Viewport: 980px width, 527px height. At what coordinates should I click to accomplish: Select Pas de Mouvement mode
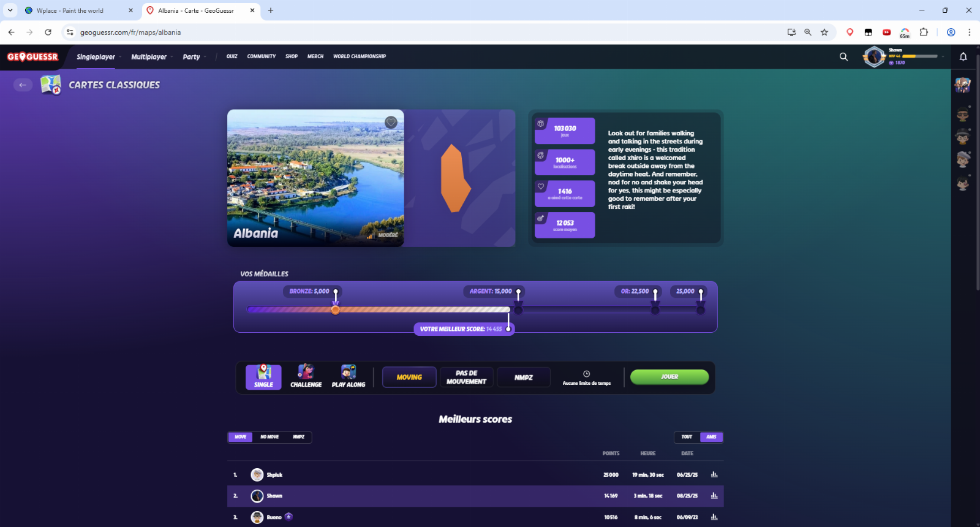pyautogui.click(x=466, y=377)
